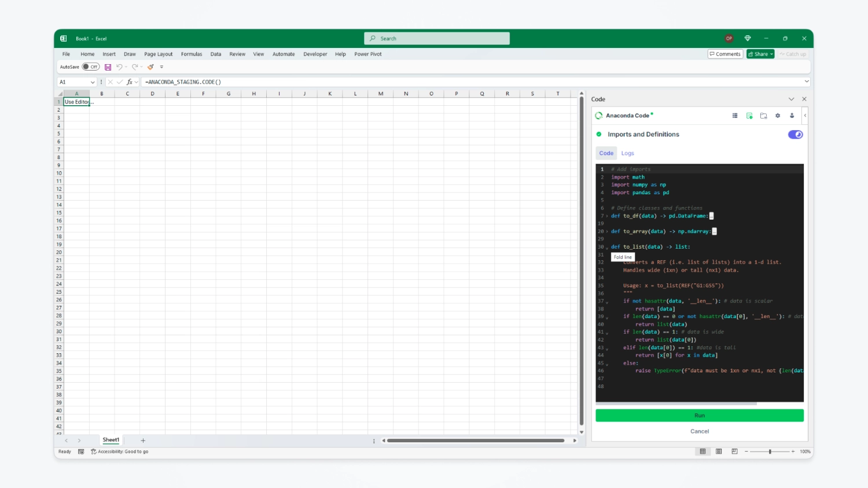
Task: Click the zoom out minus button
Action: [x=746, y=452]
